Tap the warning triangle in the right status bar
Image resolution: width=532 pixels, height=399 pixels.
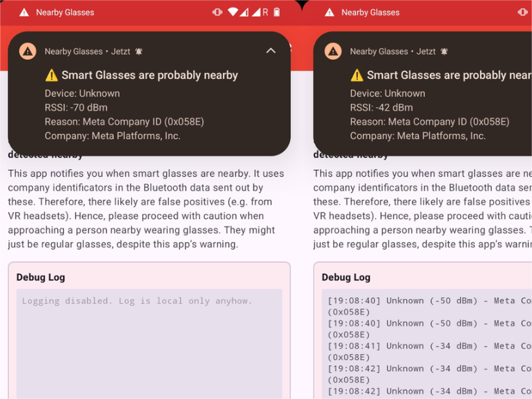pos(330,12)
